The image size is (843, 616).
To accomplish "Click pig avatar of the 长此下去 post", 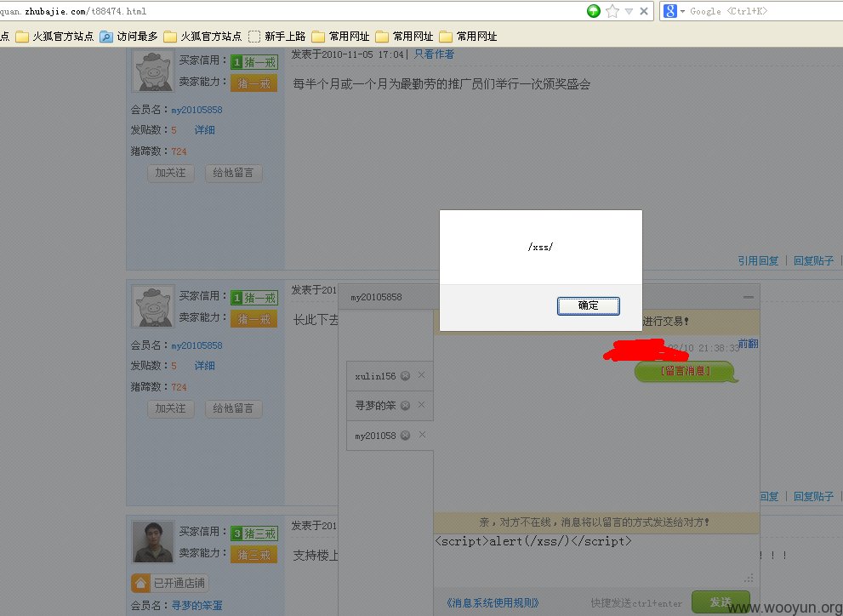I will (153, 306).
